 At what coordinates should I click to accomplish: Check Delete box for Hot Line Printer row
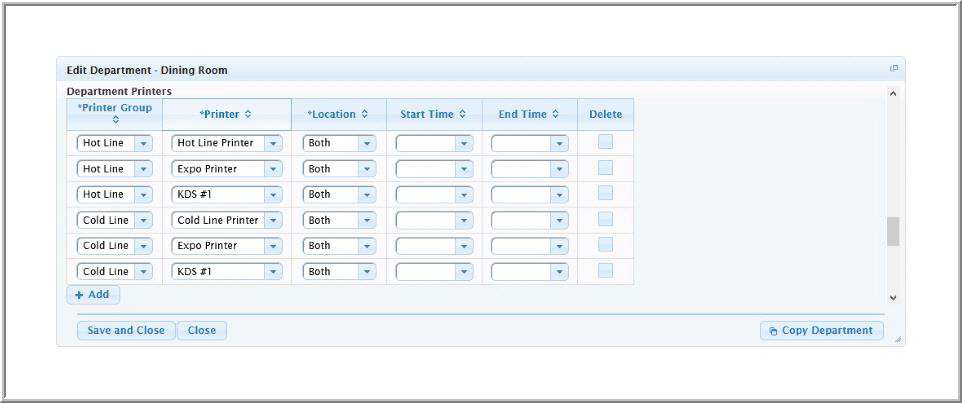[605, 142]
